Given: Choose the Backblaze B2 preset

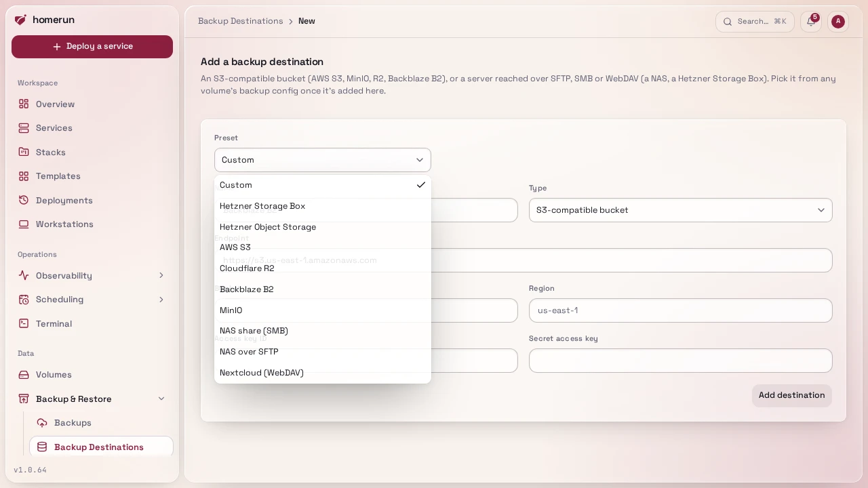Looking at the screenshot, I should point(323,289).
